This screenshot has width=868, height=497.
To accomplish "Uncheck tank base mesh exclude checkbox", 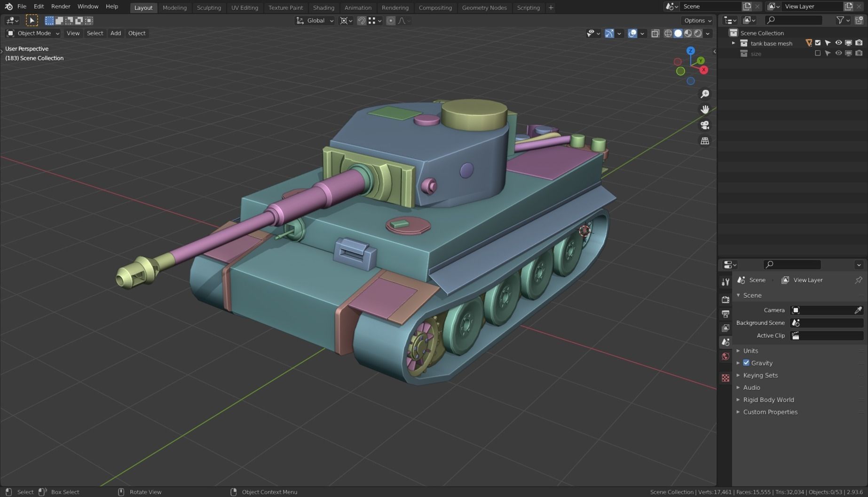I will point(818,43).
